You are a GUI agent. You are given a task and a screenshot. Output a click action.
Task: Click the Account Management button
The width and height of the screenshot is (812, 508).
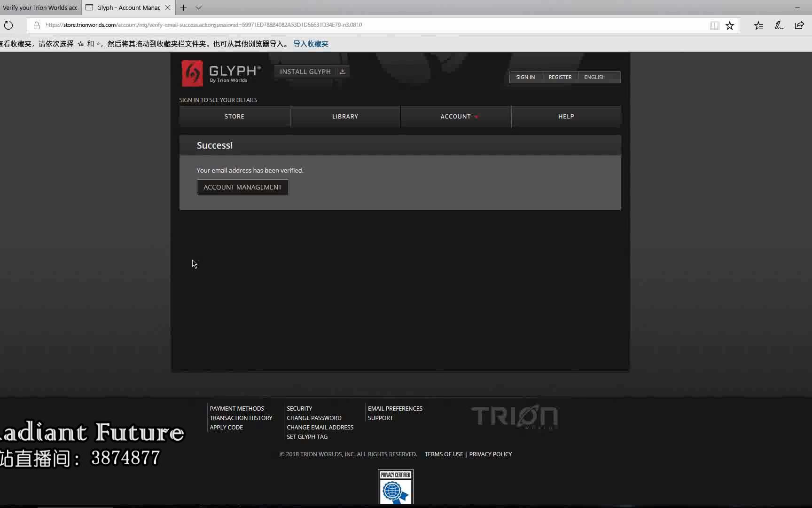pyautogui.click(x=242, y=187)
